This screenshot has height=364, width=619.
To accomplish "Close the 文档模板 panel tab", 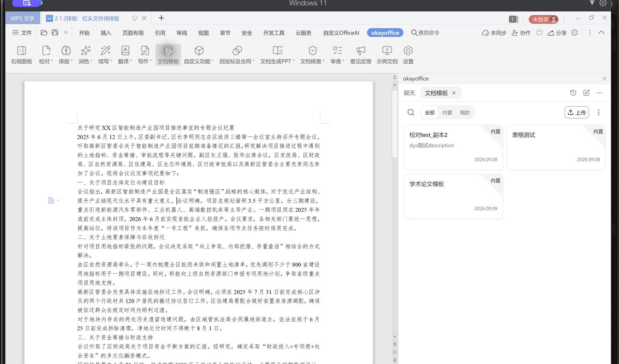I will click(x=454, y=93).
